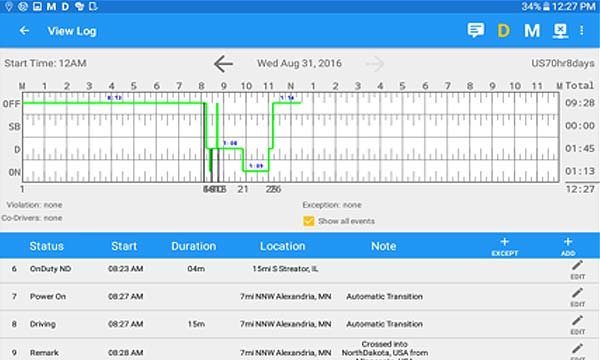Open the three-dot overflow menu
Viewport: 600px width, 360px height.
click(582, 31)
